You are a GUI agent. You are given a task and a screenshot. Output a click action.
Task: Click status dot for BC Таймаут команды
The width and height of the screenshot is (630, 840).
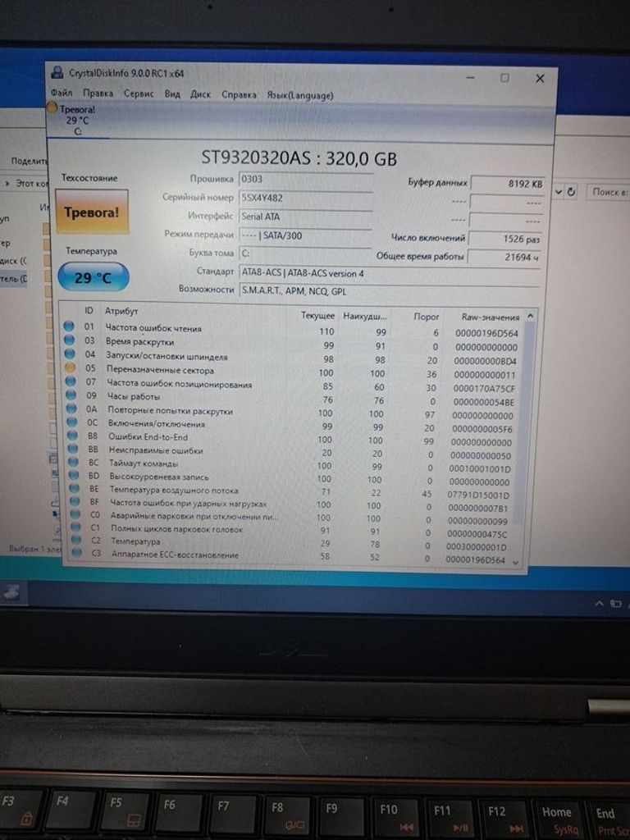[x=73, y=462]
